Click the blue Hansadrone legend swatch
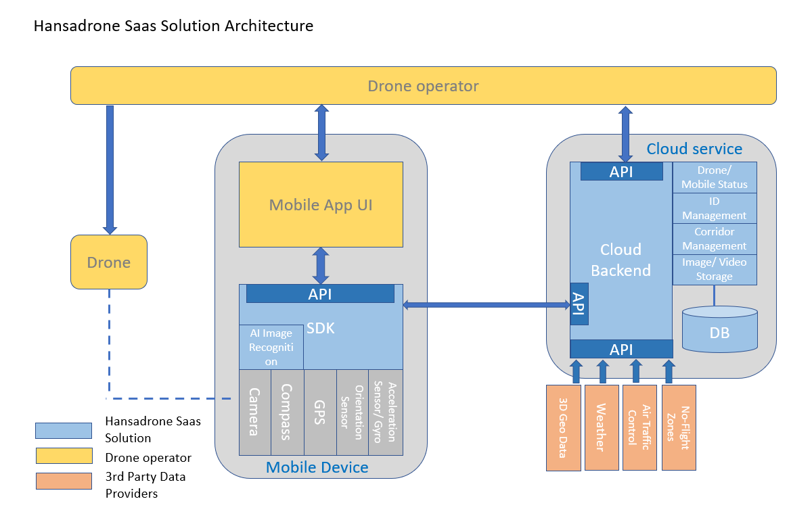Screen dimensions: 812x520 point(64,431)
